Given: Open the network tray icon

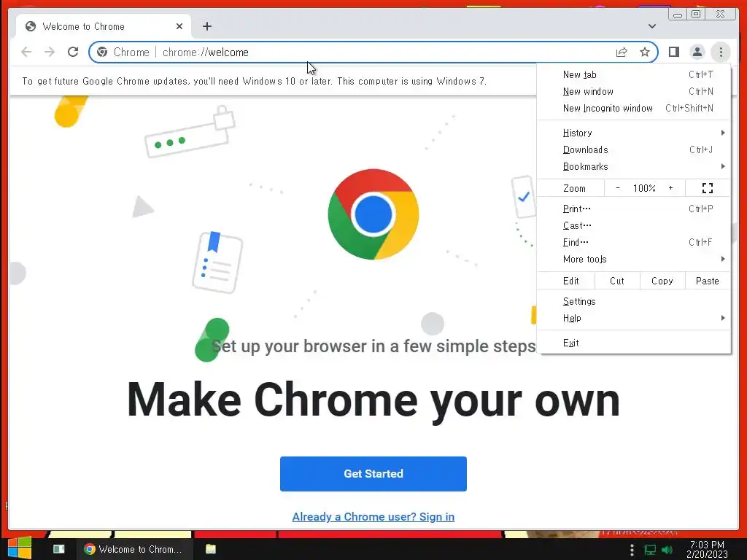Looking at the screenshot, I should 650,550.
